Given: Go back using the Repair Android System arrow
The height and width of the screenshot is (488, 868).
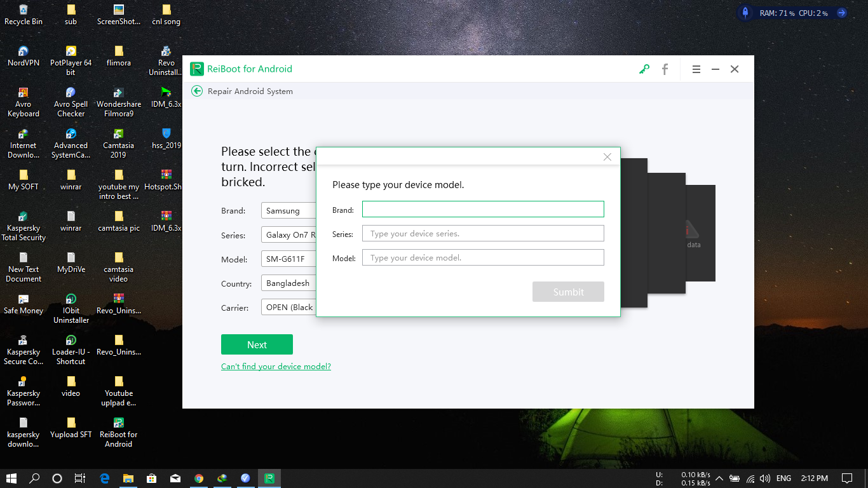Looking at the screenshot, I should 197,91.
